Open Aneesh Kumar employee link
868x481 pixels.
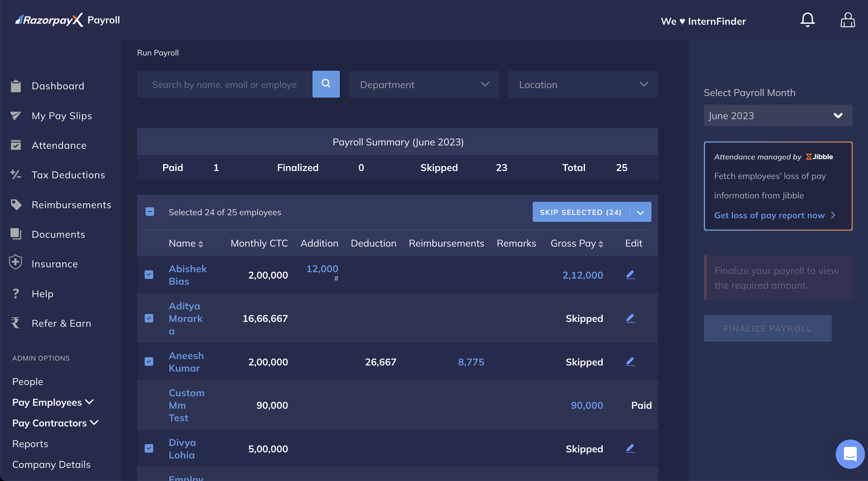(186, 362)
